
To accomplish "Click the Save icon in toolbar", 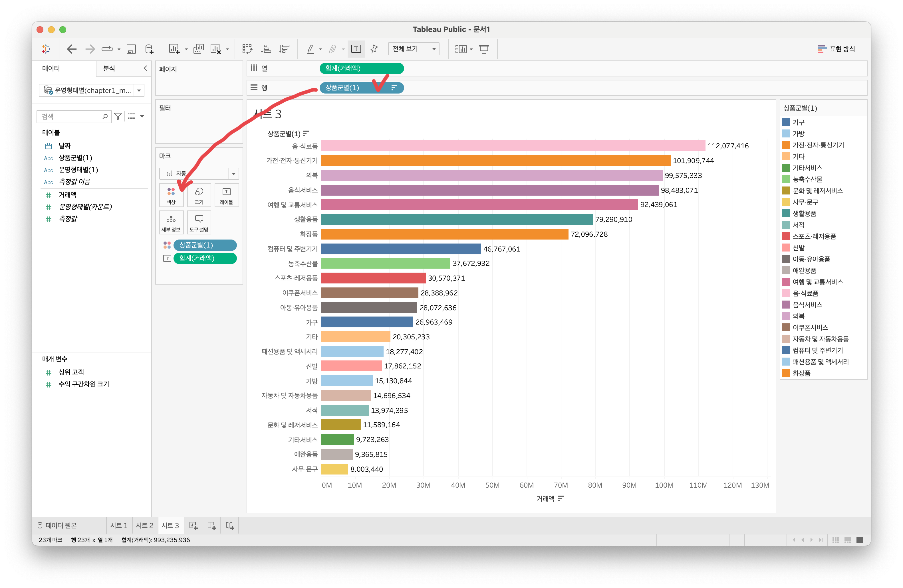I will (131, 49).
